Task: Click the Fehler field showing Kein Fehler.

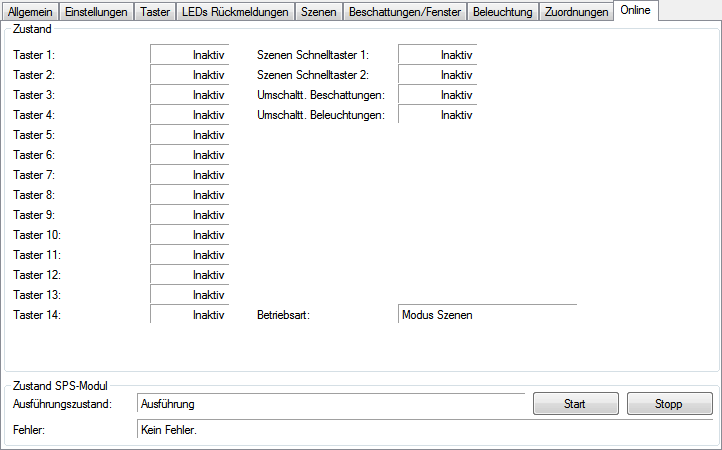Action: click(x=425, y=429)
